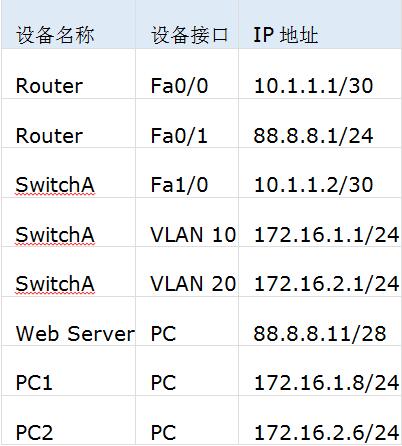Select the Web Server cell
Image resolution: width=402 pixels, height=446 pixels.
coord(68,321)
